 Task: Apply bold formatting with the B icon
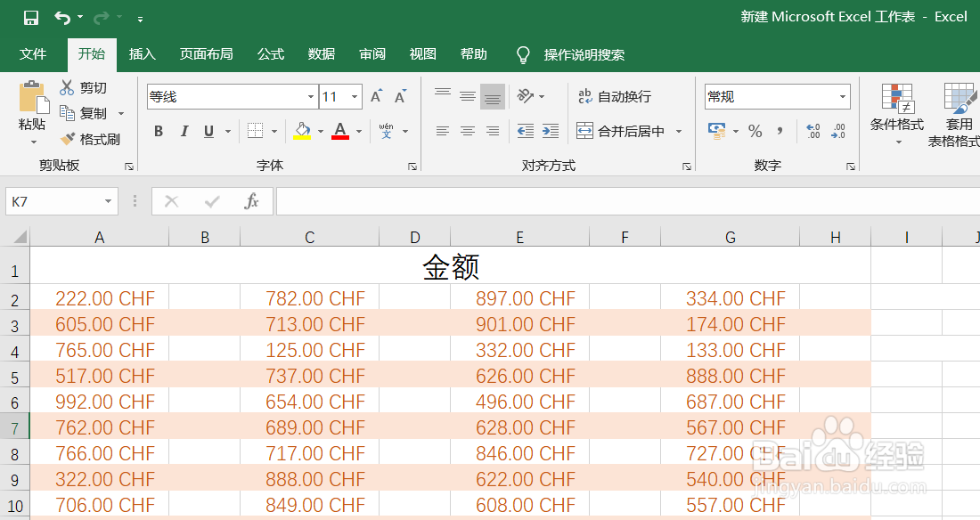pyautogui.click(x=158, y=131)
